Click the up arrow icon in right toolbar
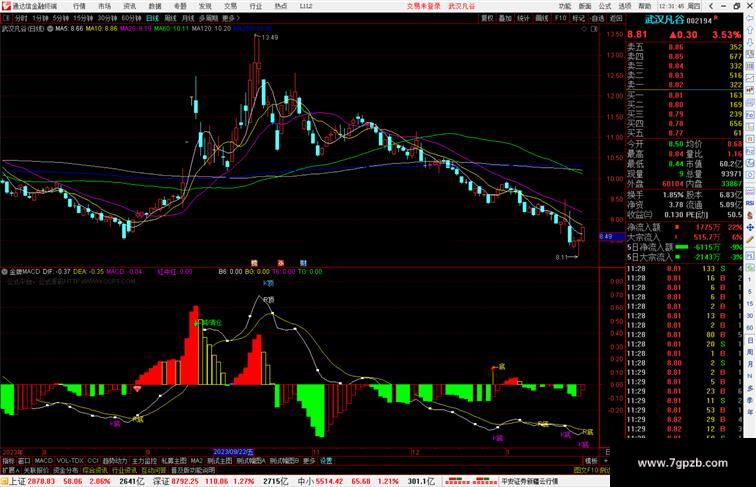The image size is (756, 487). 750,30
